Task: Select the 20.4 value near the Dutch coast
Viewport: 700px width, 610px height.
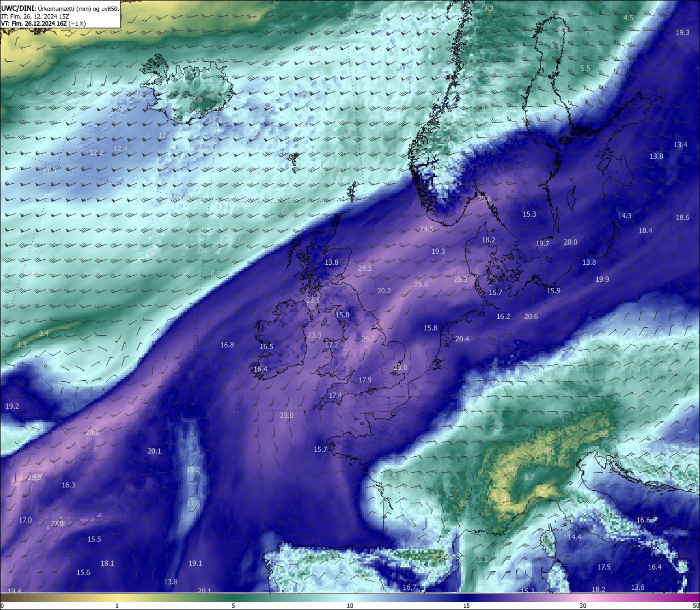Action: click(x=462, y=339)
